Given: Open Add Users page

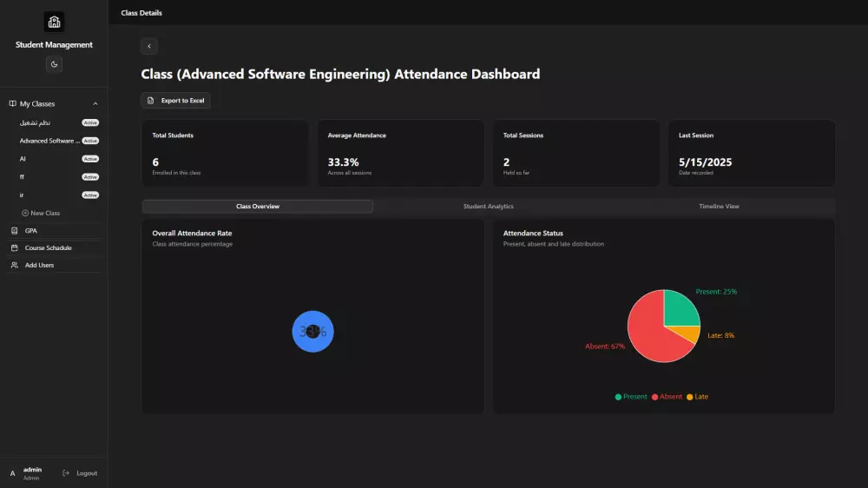Looking at the screenshot, I should pos(39,265).
